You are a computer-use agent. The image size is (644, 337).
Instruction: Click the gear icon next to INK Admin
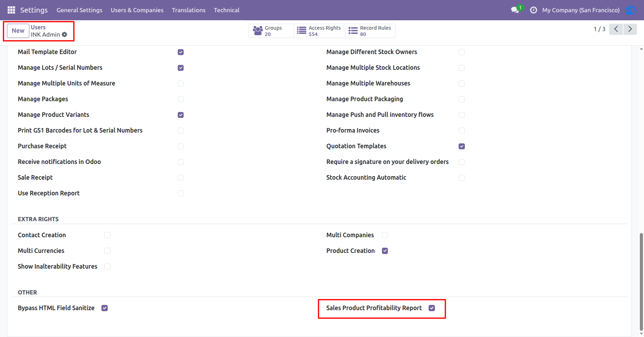coord(64,35)
